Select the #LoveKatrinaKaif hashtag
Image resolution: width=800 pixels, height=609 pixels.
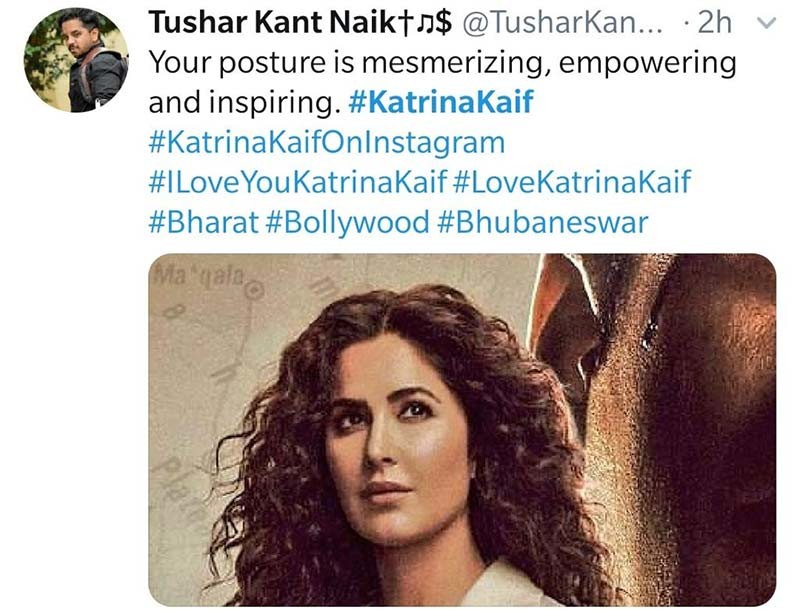pos(571,182)
